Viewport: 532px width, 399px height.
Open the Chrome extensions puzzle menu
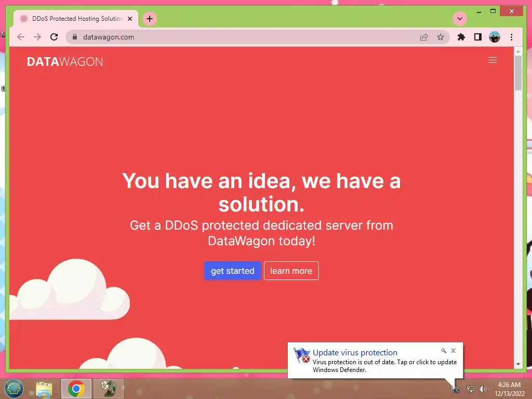pyautogui.click(x=461, y=37)
